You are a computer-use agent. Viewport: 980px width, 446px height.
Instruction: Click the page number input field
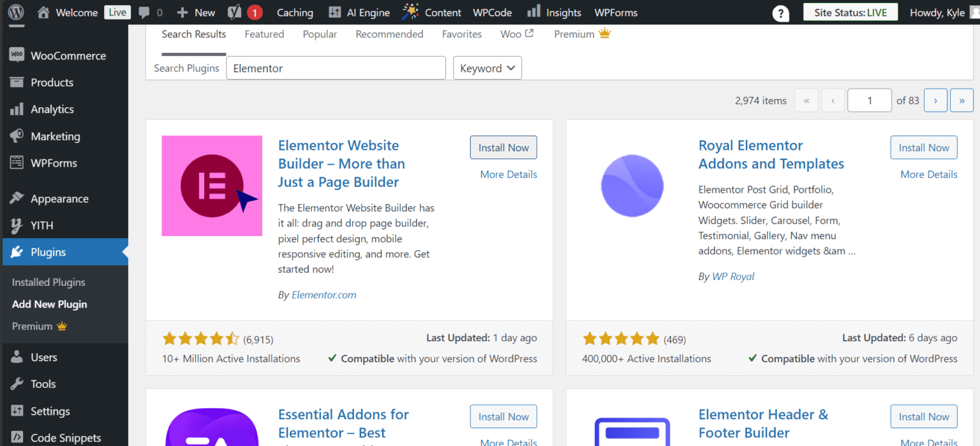[869, 100]
